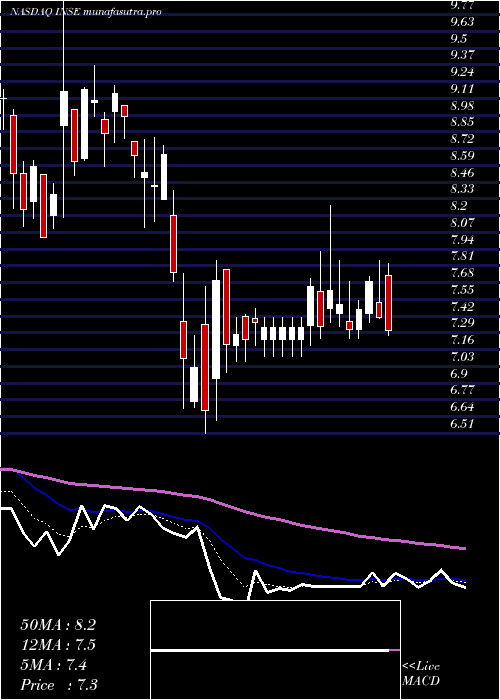This screenshot has width=500, height=700.
Task: Click the 50MA : 8.2 readout
Action: point(58,625)
